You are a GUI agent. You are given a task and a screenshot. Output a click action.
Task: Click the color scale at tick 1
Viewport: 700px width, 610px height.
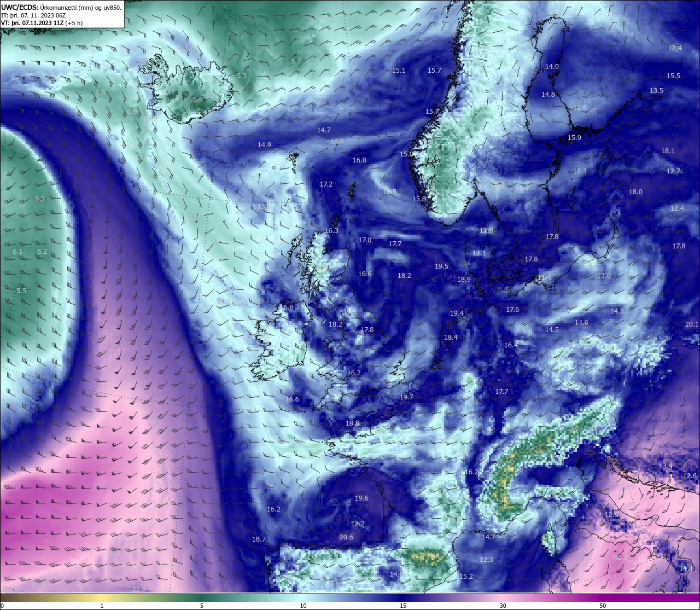102,606
